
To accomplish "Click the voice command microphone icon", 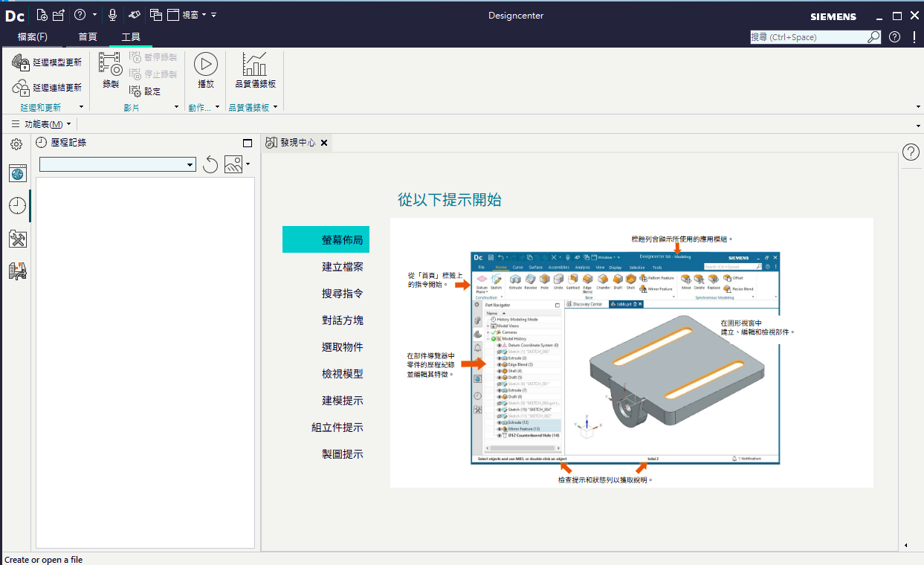I will [112, 15].
